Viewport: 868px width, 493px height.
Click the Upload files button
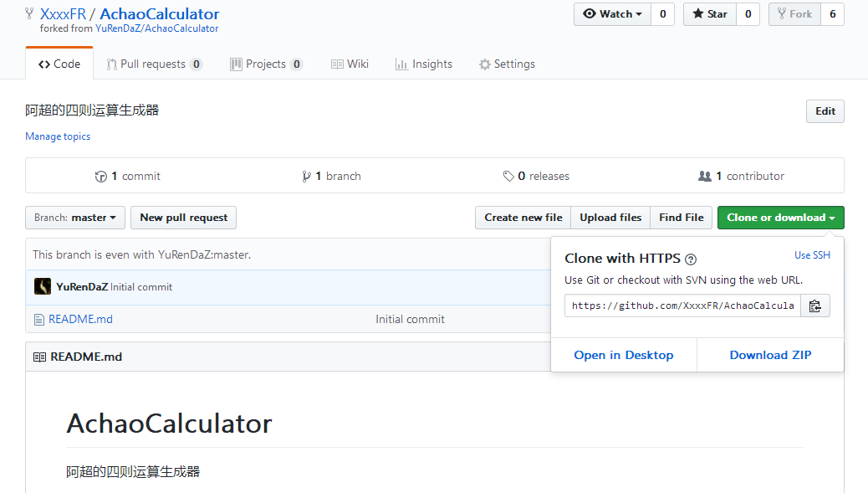pyautogui.click(x=610, y=218)
